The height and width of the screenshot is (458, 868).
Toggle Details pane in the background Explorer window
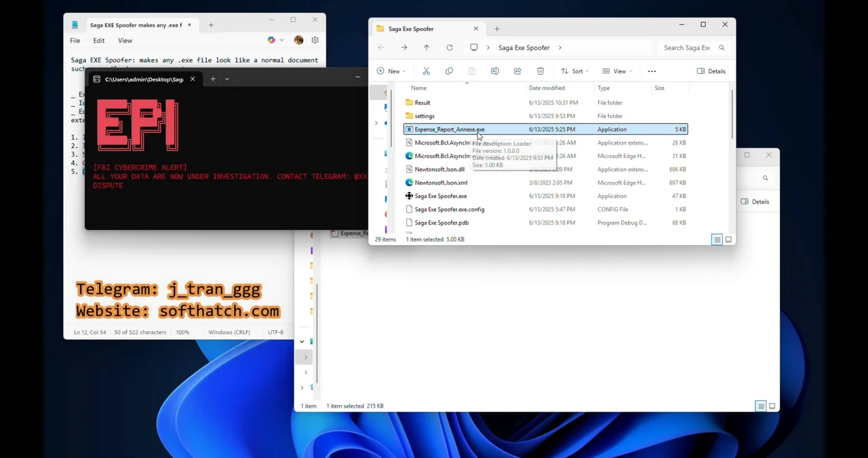[755, 202]
